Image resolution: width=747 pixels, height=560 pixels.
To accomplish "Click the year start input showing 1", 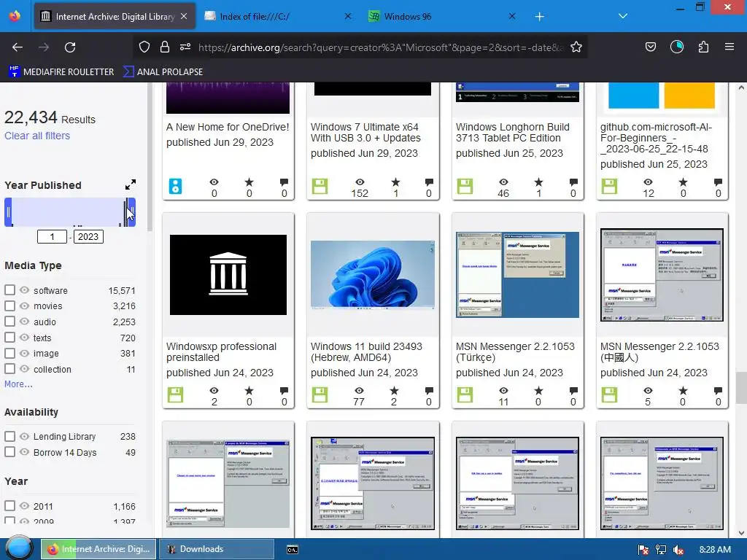I will tap(52, 237).
